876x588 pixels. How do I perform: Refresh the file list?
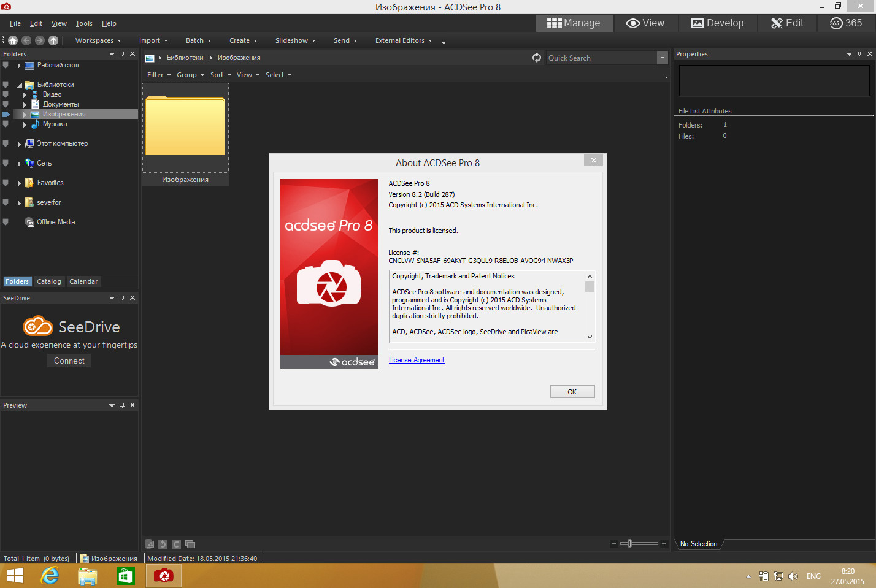click(x=537, y=58)
